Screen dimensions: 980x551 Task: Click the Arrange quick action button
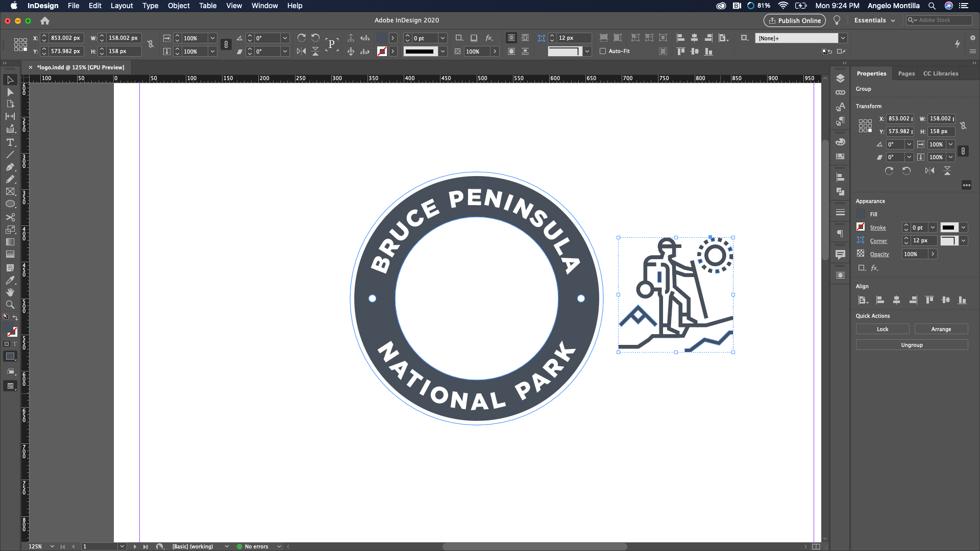tap(941, 329)
